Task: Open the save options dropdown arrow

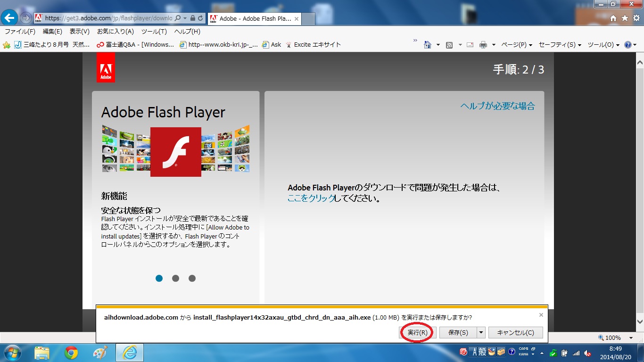Action: 481,332
